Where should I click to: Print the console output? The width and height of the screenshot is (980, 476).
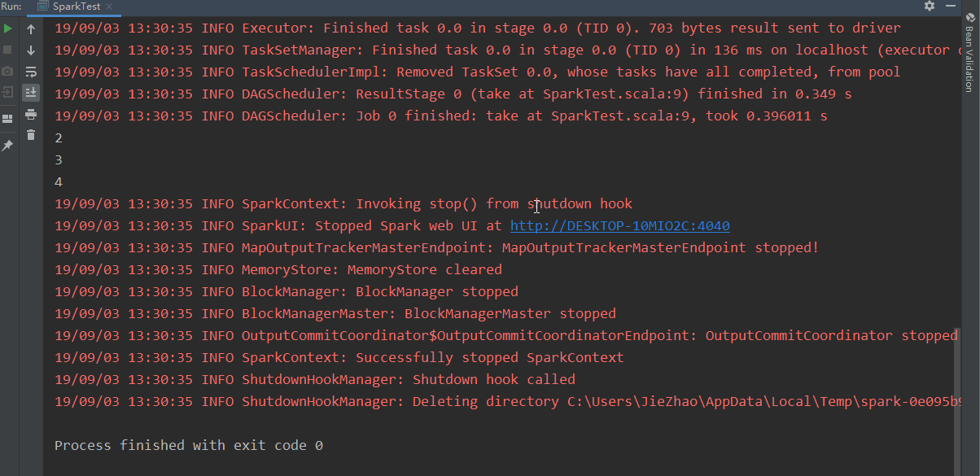coord(31,114)
